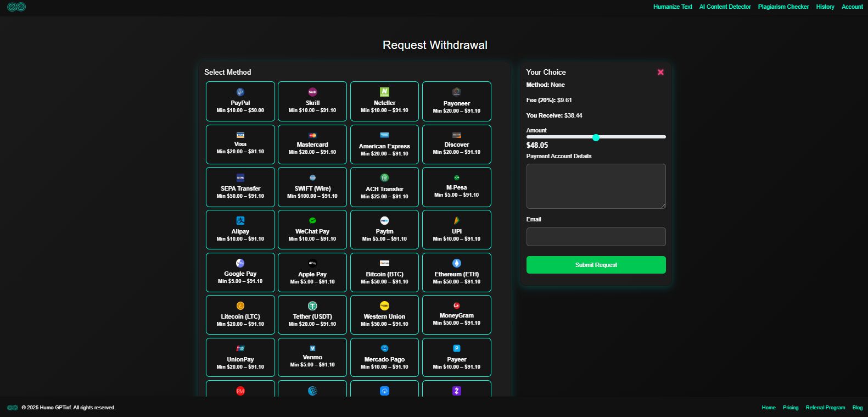This screenshot has width=868, height=417.
Task: Click the WeChat Pay icon
Action: [x=312, y=220]
